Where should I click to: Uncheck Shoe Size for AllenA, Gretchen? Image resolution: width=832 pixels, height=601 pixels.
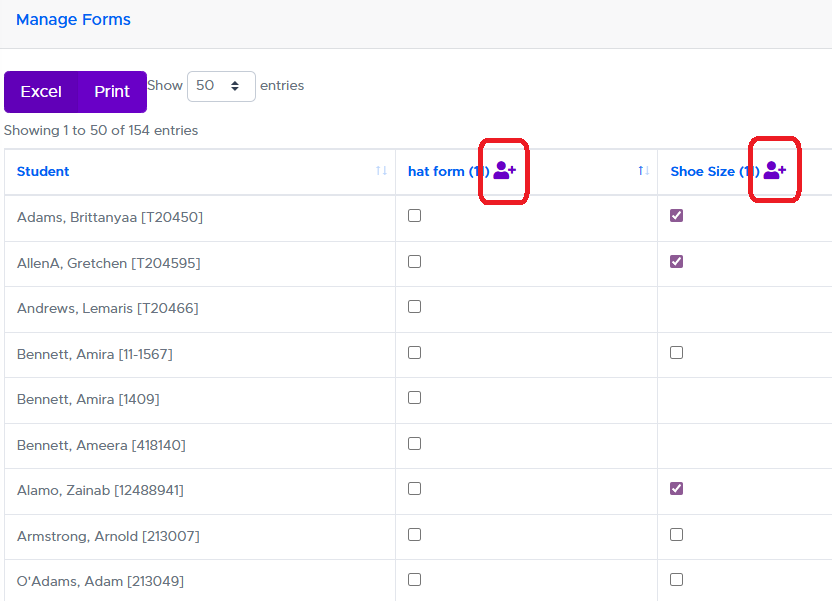[677, 262]
